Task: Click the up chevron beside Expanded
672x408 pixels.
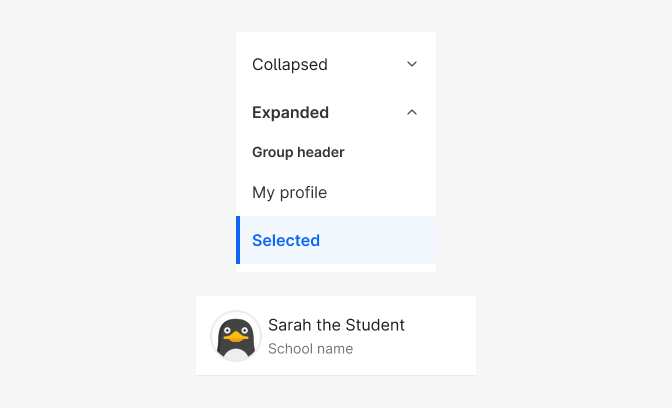Action: [412, 112]
